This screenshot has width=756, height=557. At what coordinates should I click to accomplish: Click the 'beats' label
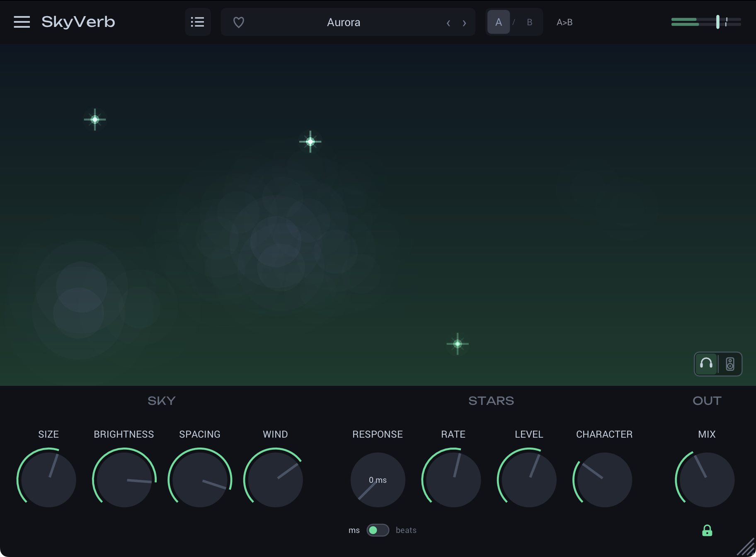click(406, 530)
